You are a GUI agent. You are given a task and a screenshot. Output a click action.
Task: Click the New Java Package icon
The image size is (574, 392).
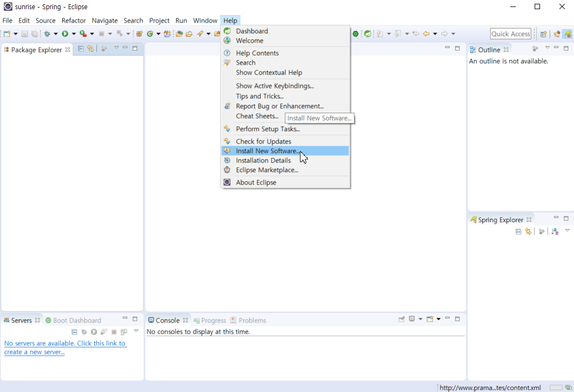(x=139, y=33)
